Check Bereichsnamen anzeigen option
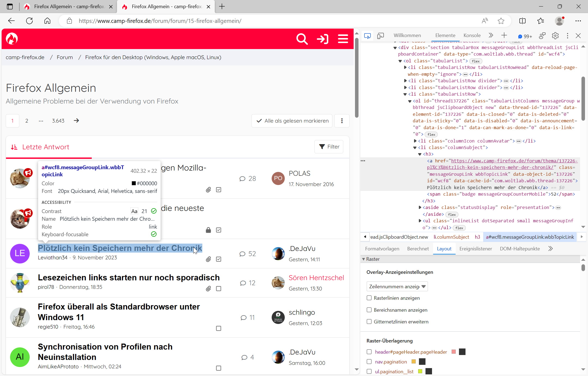The image size is (588, 376). (369, 310)
